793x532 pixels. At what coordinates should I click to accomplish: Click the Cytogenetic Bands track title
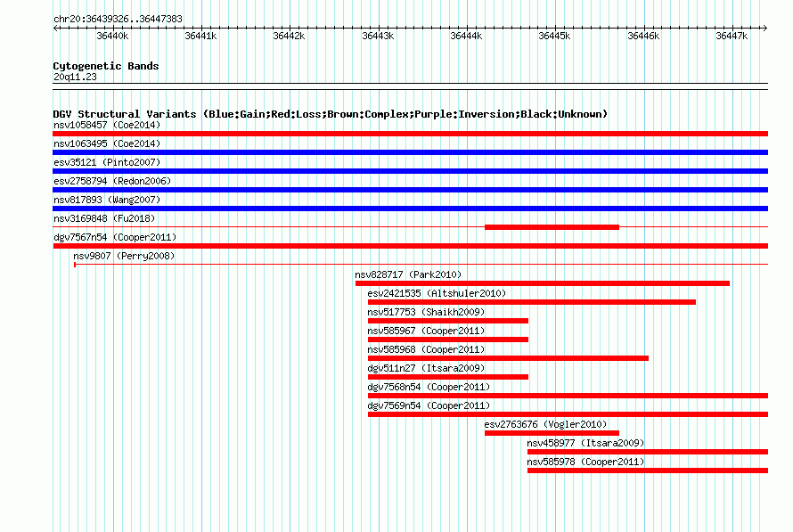(x=106, y=66)
